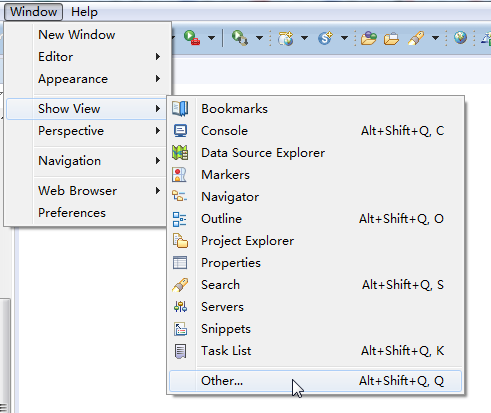Open the External Tools dropdown arrow
The width and height of the screenshot is (491, 413).
259,38
